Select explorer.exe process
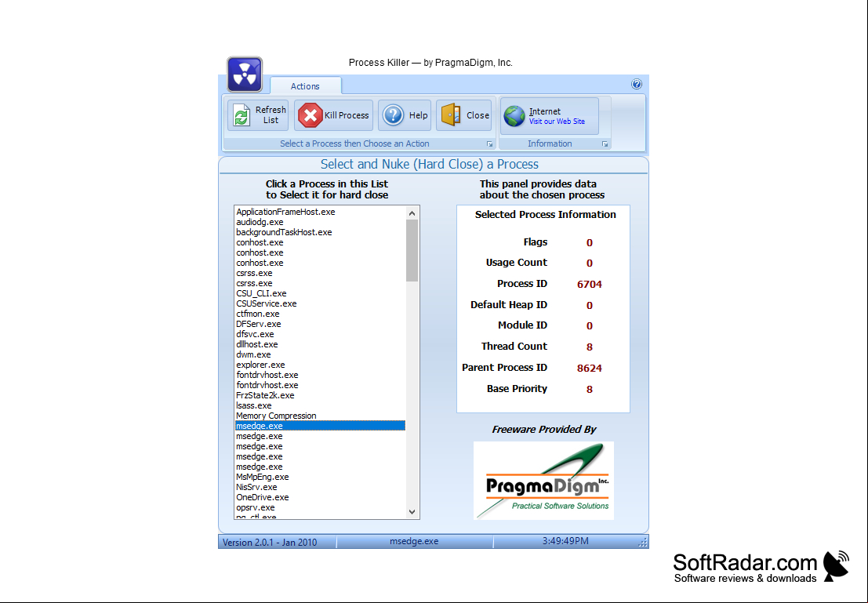The image size is (868, 603). coord(320,365)
